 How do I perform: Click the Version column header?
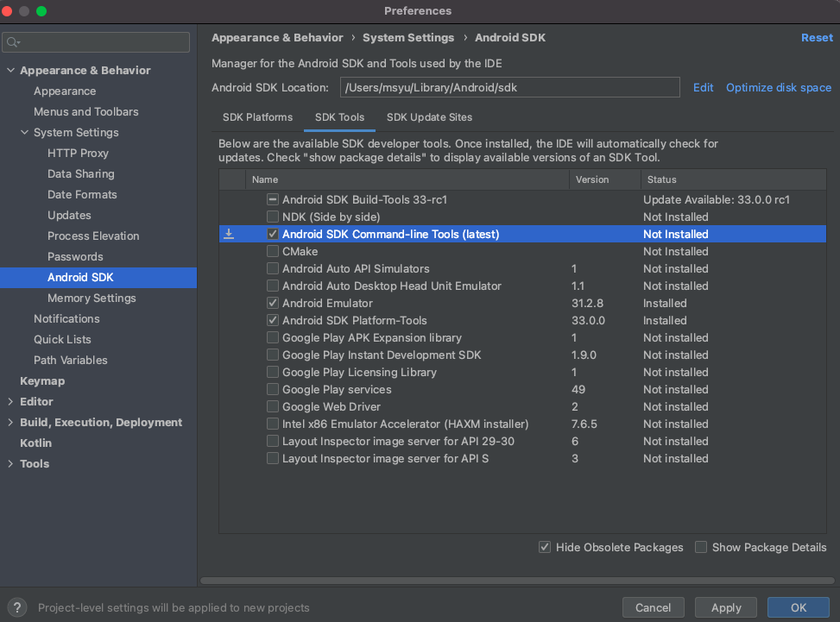pyautogui.click(x=605, y=179)
